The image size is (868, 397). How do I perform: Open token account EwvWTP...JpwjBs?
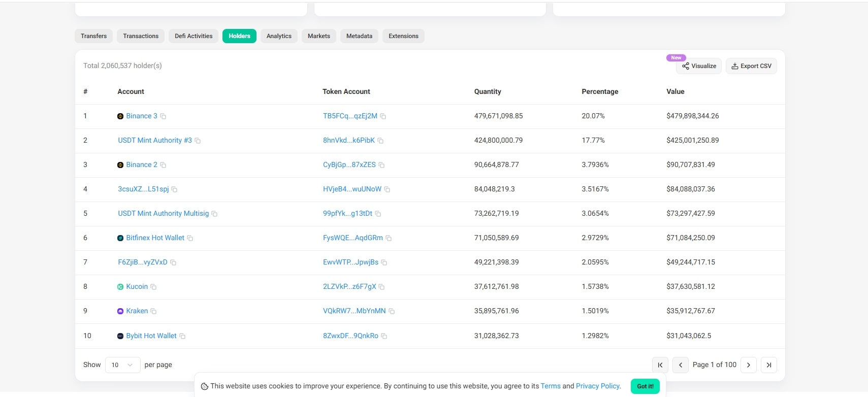[350, 262]
